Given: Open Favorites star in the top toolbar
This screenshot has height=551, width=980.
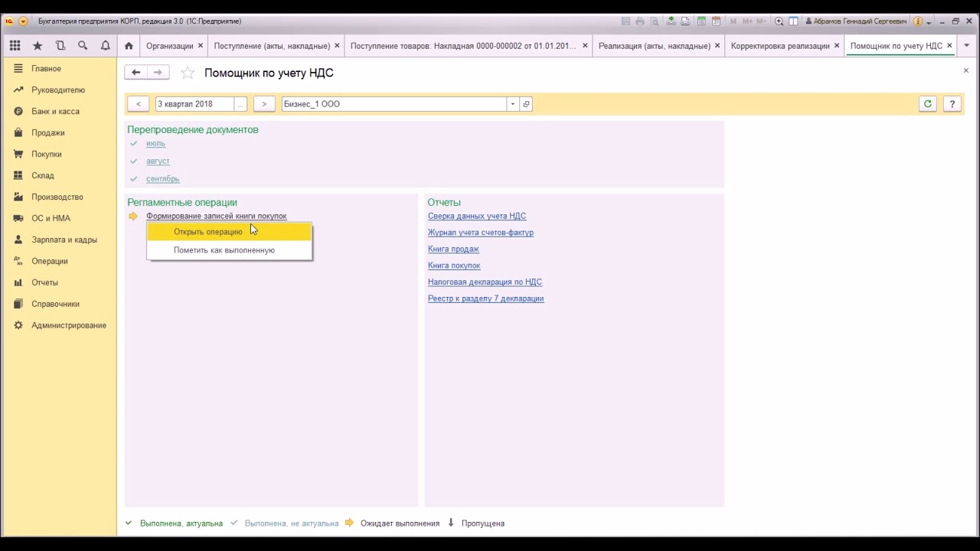Looking at the screenshot, I should click(x=37, y=46).
